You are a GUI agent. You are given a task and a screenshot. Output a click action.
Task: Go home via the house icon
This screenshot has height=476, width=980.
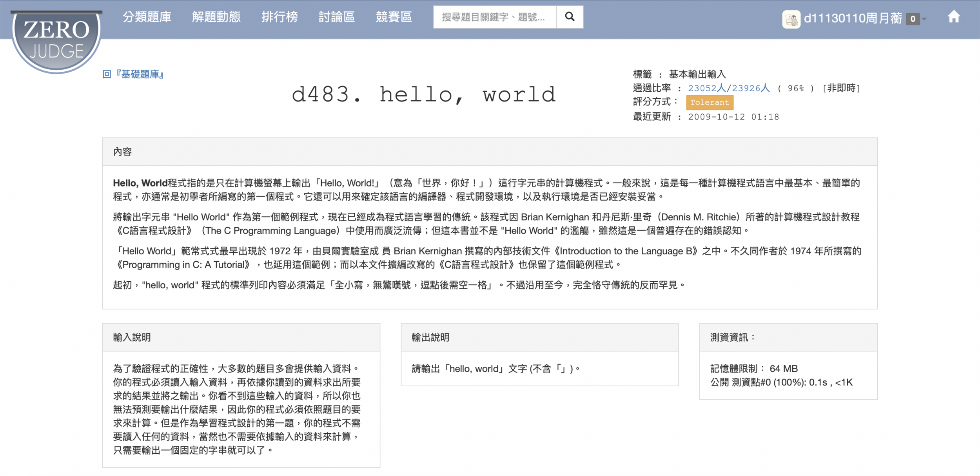[x=954, y=17]
